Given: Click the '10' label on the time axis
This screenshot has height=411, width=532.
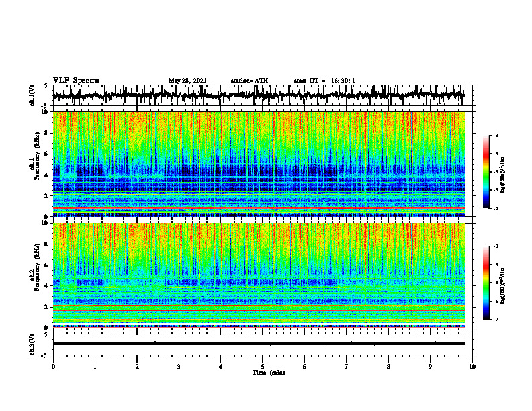Looking at the screenshot, I should (472, 367).
